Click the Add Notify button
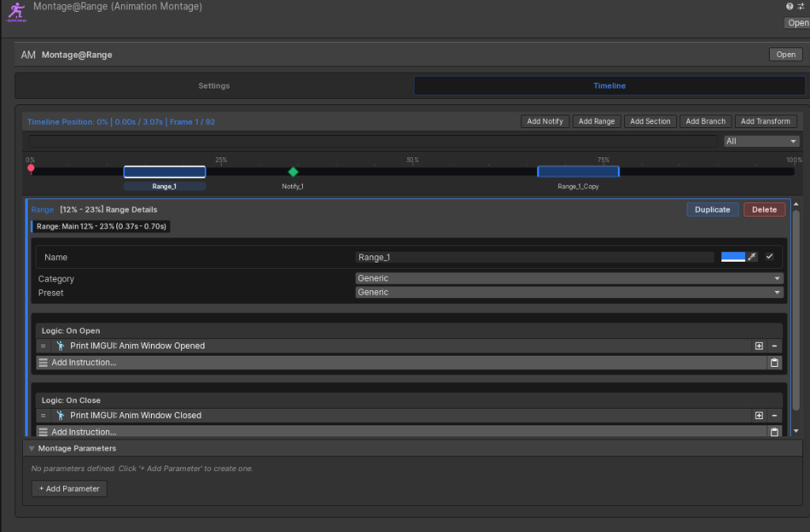 coord(545,121)
